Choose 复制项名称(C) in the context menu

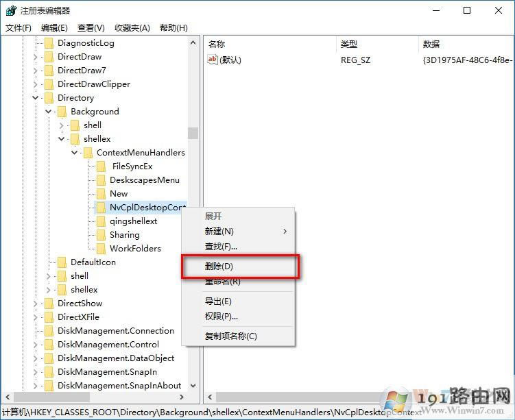[239, 336]
